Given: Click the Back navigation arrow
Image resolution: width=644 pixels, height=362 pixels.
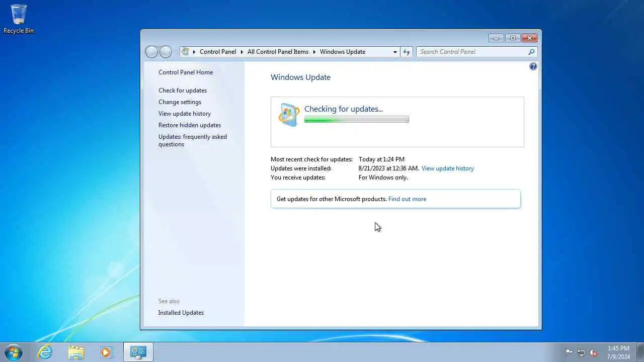Looking at the screenshot, I should tap(151, 52).
